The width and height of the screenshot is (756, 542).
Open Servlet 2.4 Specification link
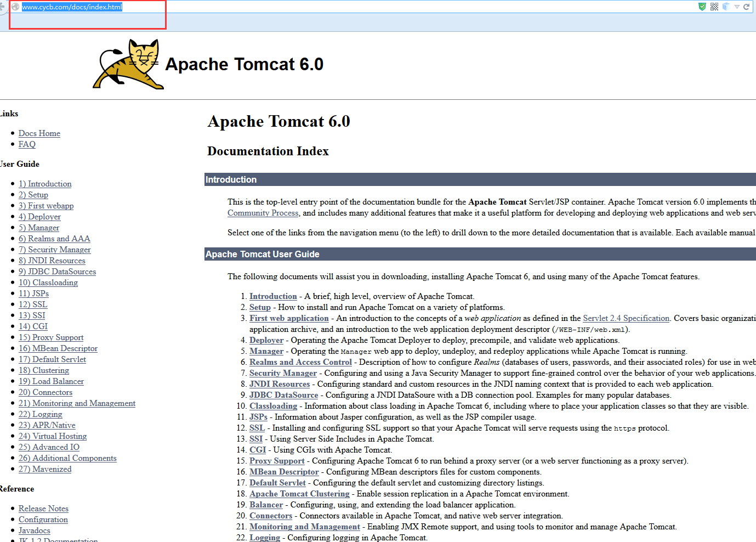click(x=626, y=318)
